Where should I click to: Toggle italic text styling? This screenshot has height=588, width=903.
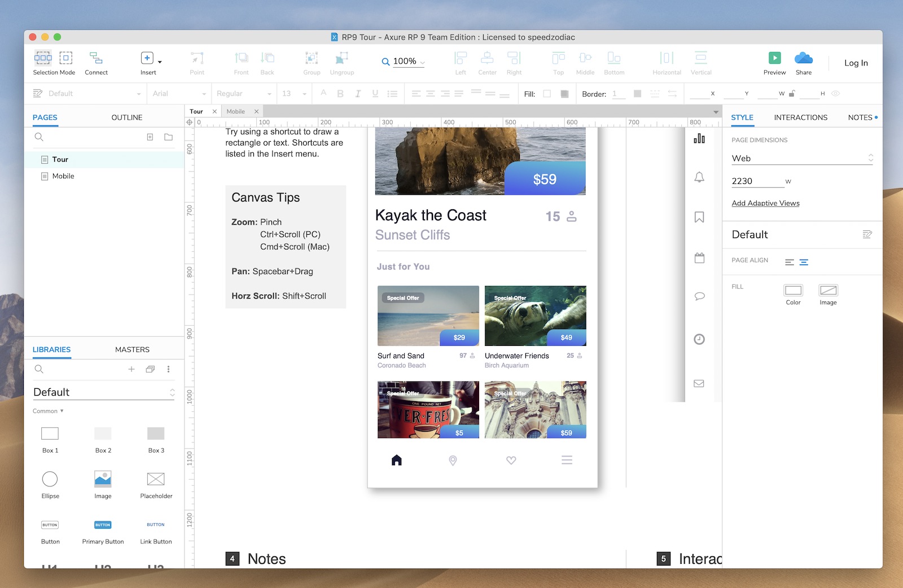tap(357, 93)
